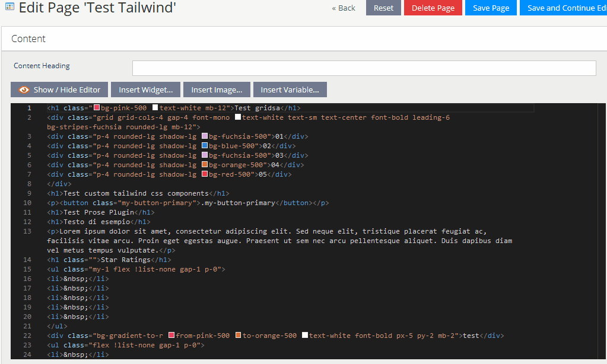
Task: Click the red bg-red-500 swatch on line 7
Action: coord(204,174)
